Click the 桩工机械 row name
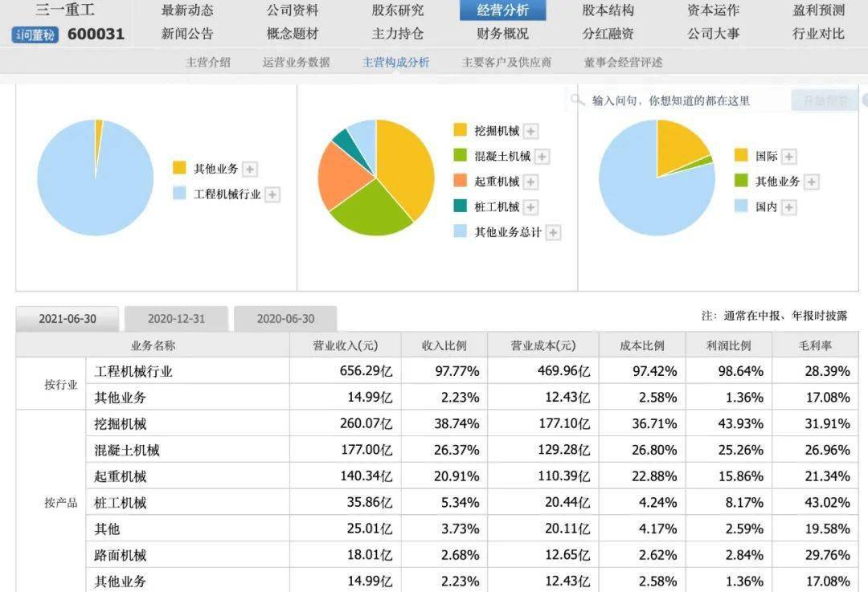 pyautogui.click(x=120, y=503)
